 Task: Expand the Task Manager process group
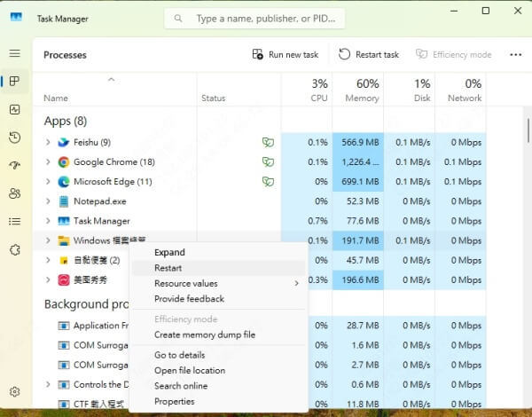tap(48, 221)
